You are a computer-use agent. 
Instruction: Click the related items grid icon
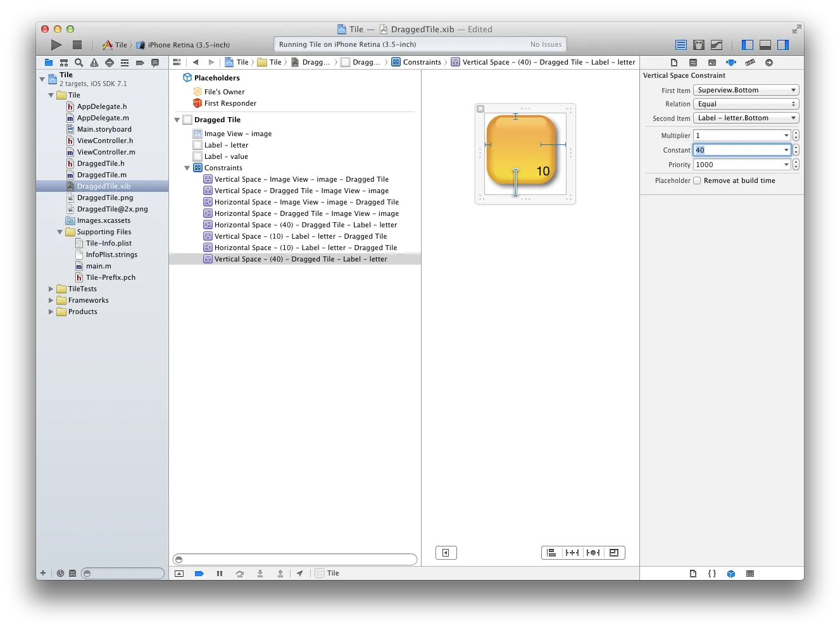tap(177, 62)
